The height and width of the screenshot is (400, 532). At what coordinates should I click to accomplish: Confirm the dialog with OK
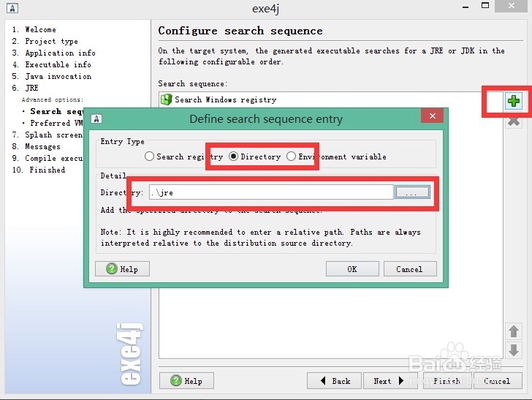352,269
